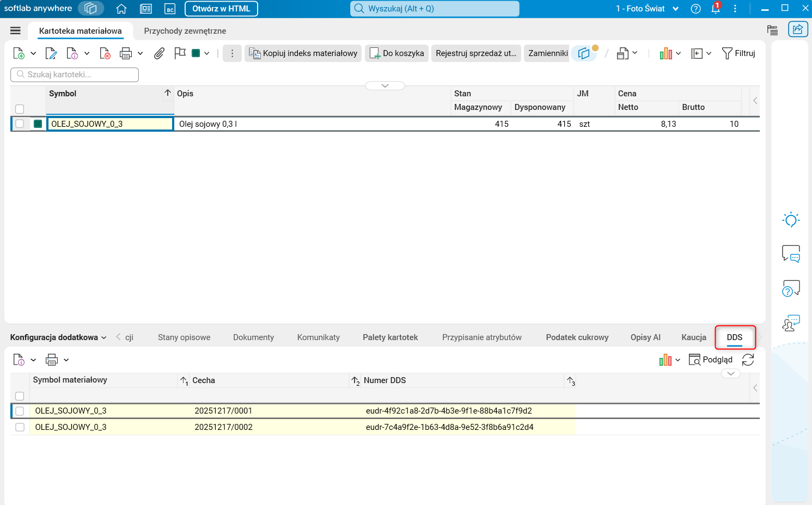Open hamburger main menu
The height and width of the screenshot is (505, 812).
[15, 31]
